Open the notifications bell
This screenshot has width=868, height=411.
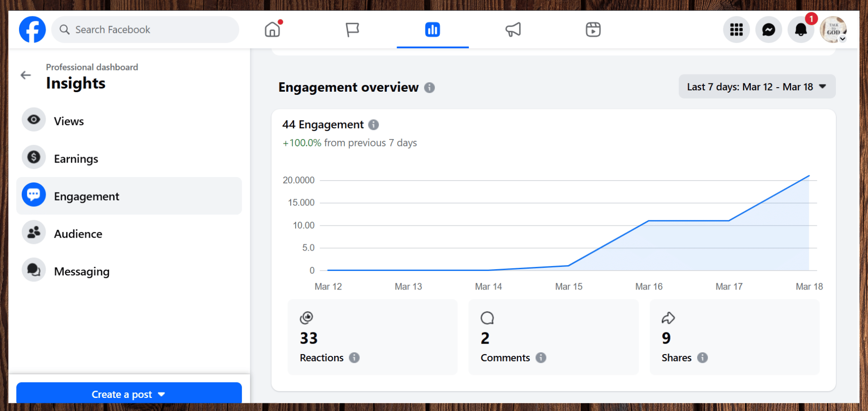801,30
